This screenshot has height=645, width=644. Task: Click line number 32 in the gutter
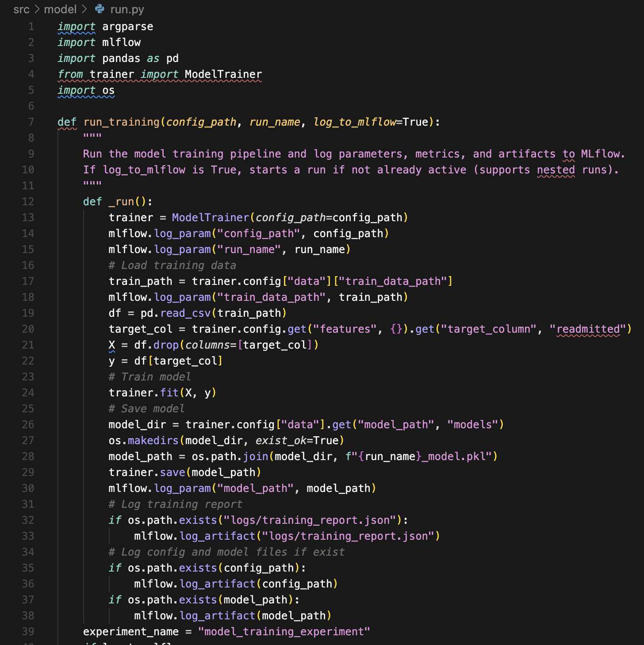coord(28,520)
